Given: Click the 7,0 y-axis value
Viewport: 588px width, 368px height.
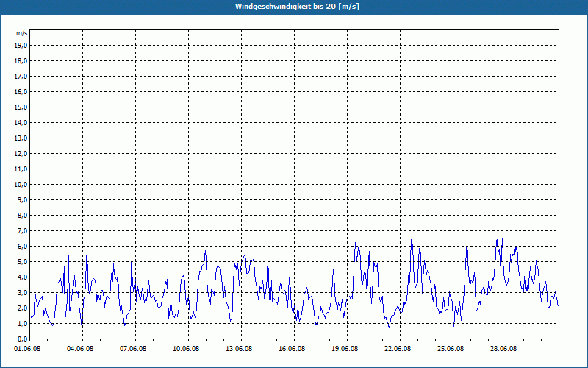Looking at the screenshot, I should (21, 230).
